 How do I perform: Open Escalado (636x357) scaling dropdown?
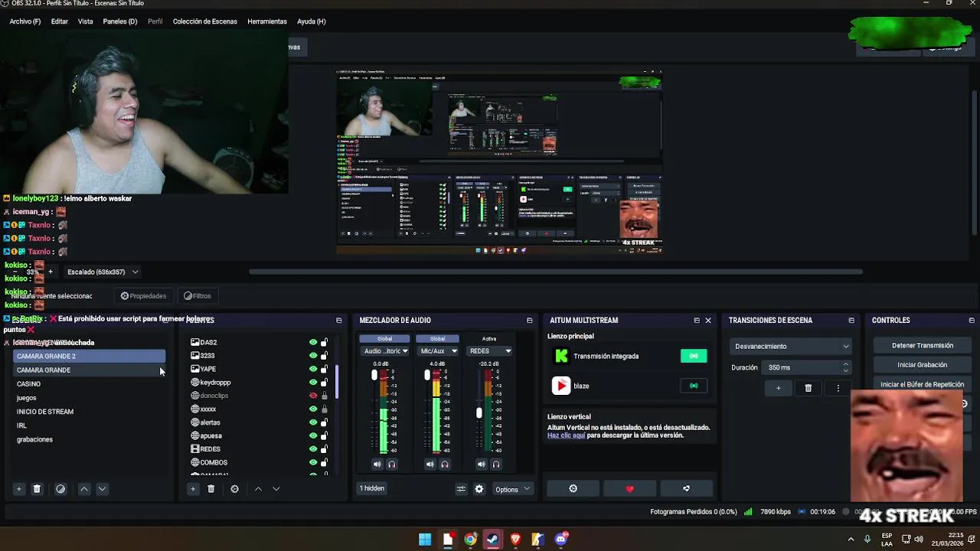click(x=103, y=272)
